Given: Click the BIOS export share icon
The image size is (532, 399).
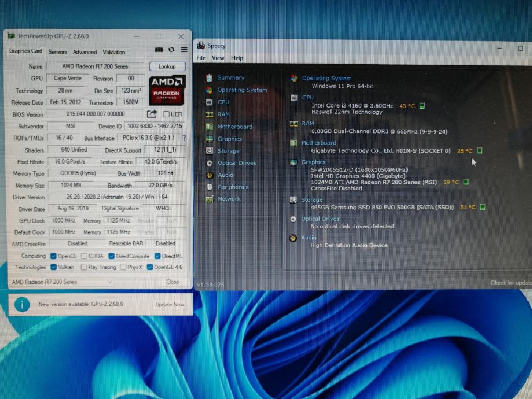Looking at the screenshot, I should coord(152,114).
